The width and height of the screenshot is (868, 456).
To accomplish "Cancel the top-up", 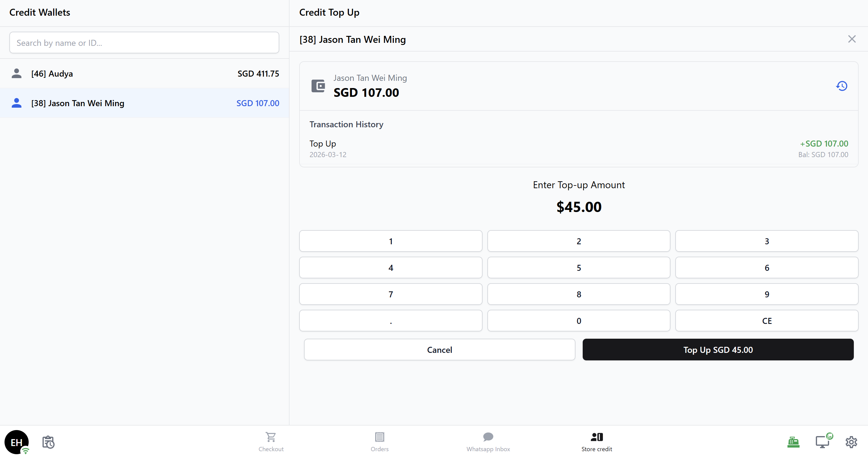I will pyautogui.click(x=439, y=350).
